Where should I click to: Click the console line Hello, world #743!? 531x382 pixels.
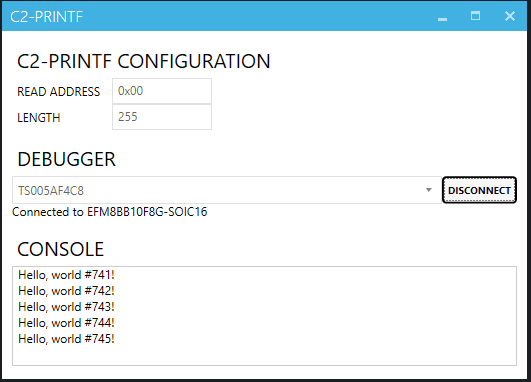click(x=66, y=307)
